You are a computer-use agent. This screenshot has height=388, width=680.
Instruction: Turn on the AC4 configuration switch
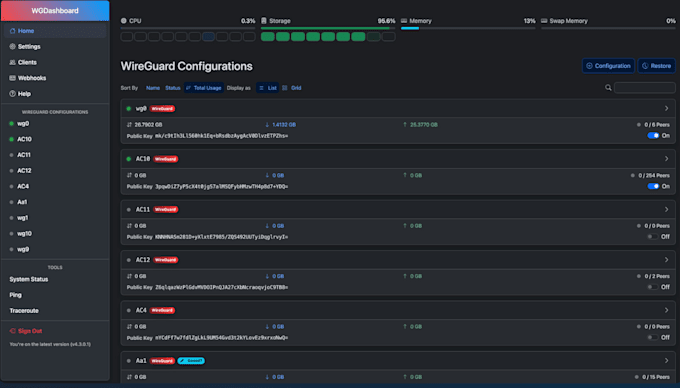click(652, 337)
